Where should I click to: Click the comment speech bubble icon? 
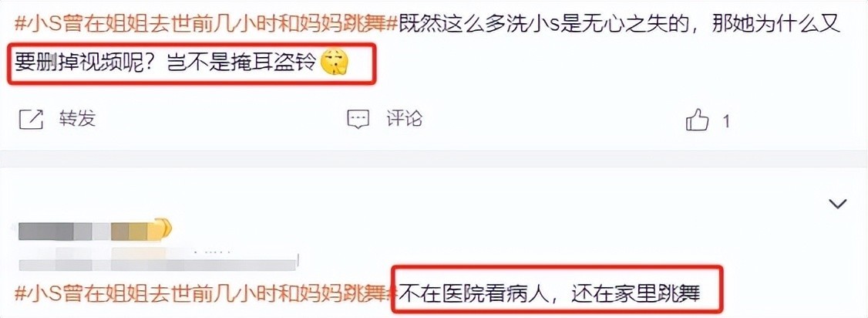coord(358,119)
